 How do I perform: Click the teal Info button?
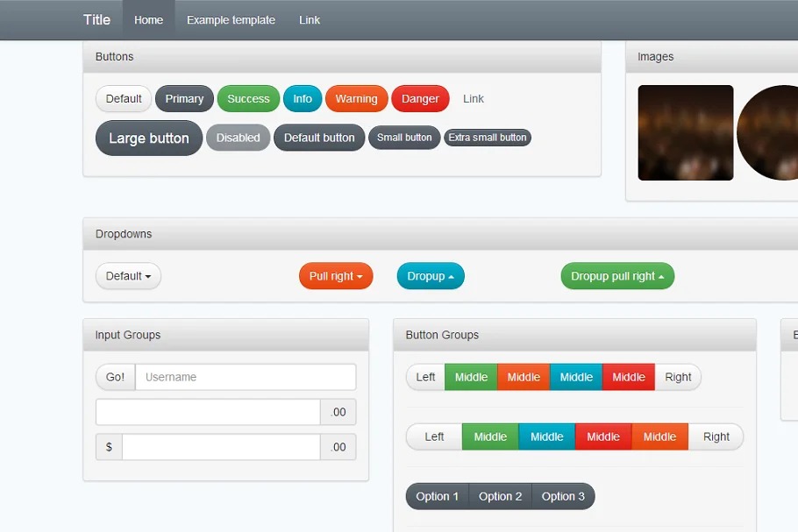point(303,99)
